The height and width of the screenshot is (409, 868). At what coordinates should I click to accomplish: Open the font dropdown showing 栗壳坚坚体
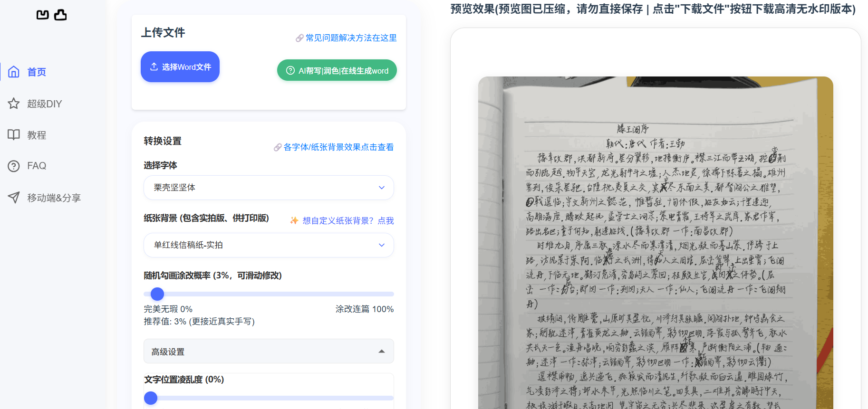tap(269, 188)
